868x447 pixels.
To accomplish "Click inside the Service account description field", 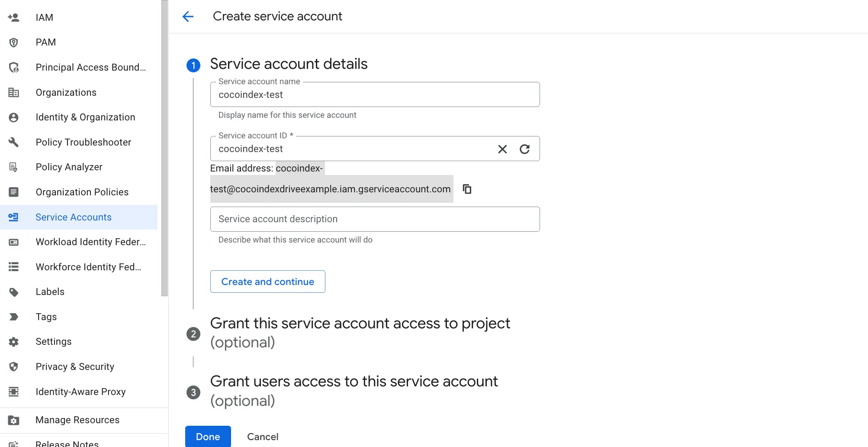I will pos(375,219).
